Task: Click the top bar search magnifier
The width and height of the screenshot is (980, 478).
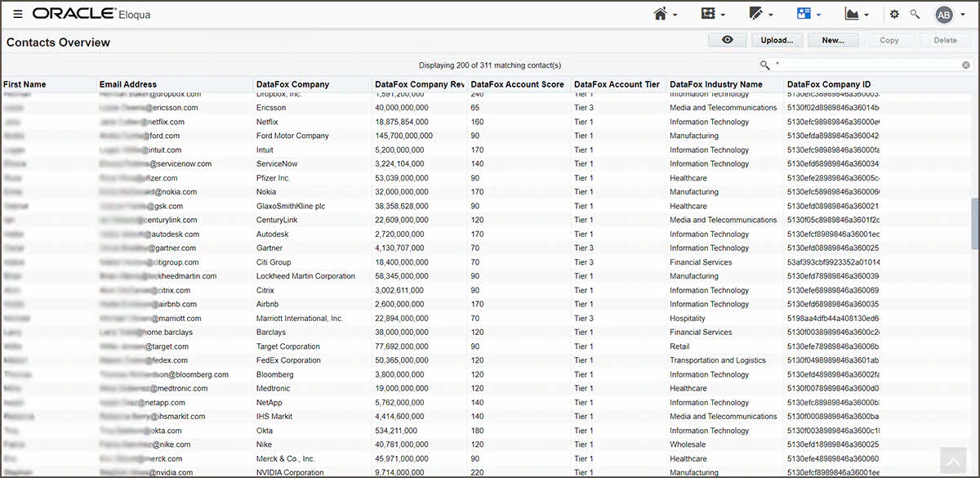Action: click(x=915, y=14)
